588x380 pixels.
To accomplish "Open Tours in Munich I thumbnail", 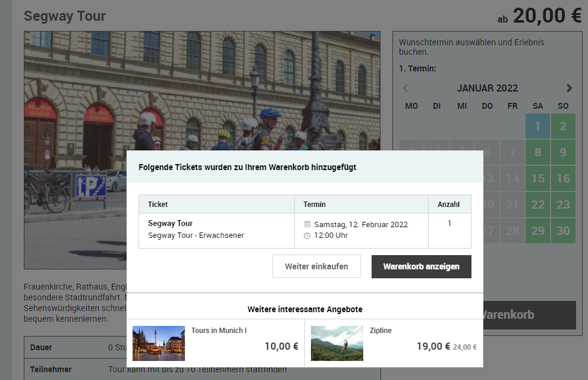I will point(159,343).
